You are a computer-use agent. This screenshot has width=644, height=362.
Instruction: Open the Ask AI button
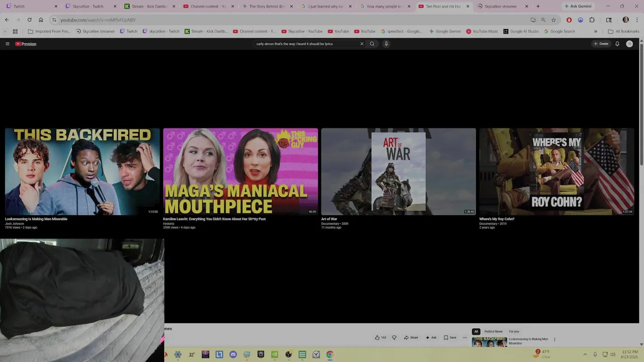click(x=431, y=337)
